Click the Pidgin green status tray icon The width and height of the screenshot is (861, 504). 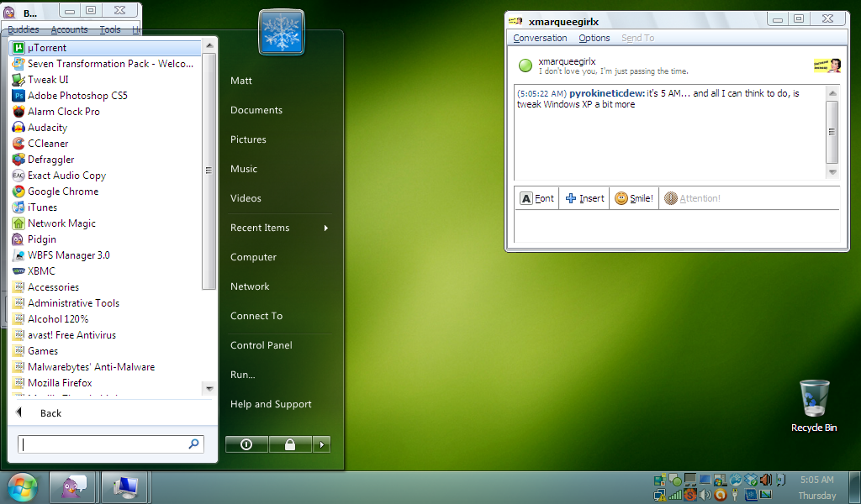pos(675,480)
